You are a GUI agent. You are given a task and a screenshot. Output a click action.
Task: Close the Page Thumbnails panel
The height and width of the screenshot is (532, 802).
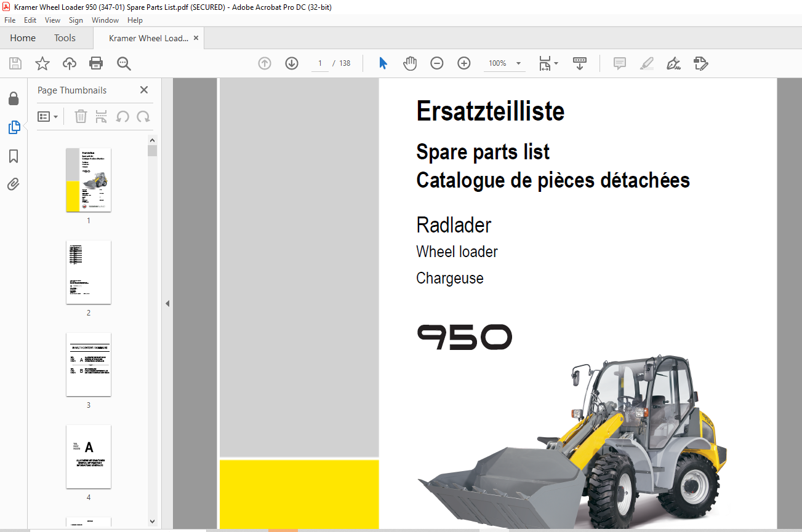coord(144,90)
